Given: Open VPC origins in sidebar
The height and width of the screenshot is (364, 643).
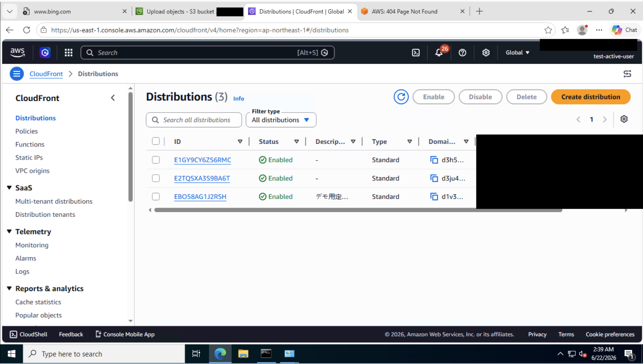Looking at the screenshot, I should [32, 171].
